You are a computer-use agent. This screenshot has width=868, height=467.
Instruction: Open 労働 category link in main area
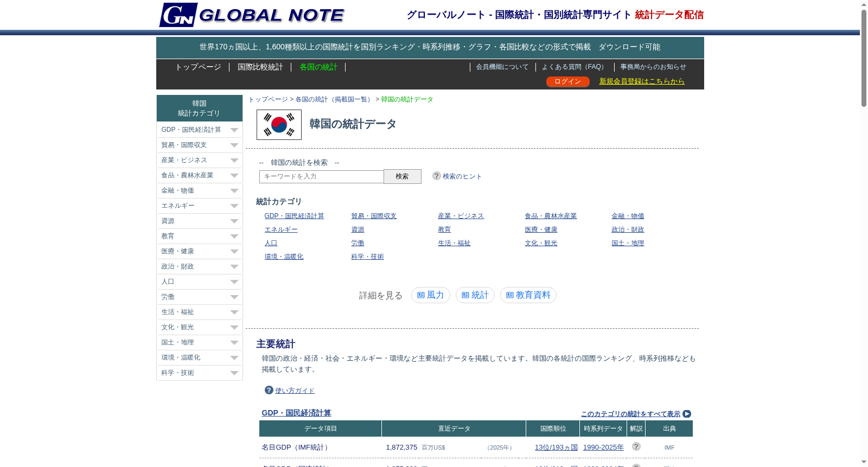coord(358,243)
